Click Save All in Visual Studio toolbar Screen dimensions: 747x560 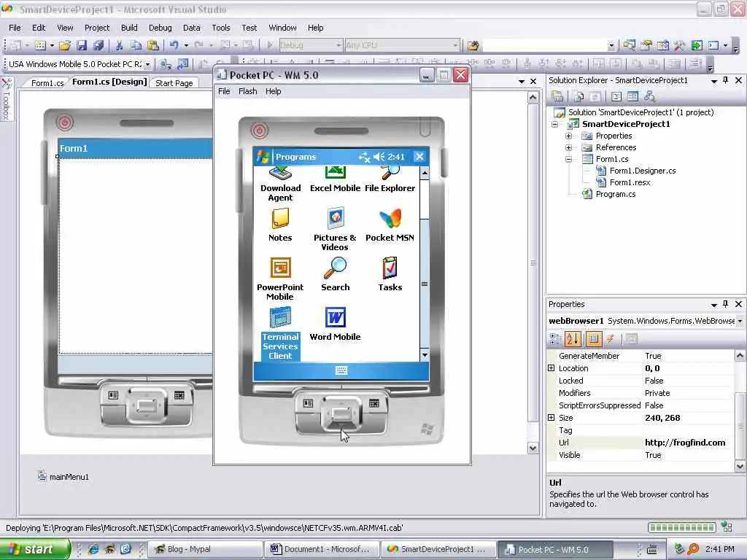click(x=98, y=45)
